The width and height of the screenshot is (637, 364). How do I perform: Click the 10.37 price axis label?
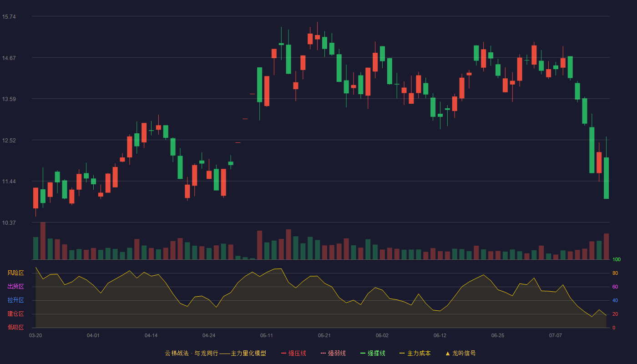(9, 223)
